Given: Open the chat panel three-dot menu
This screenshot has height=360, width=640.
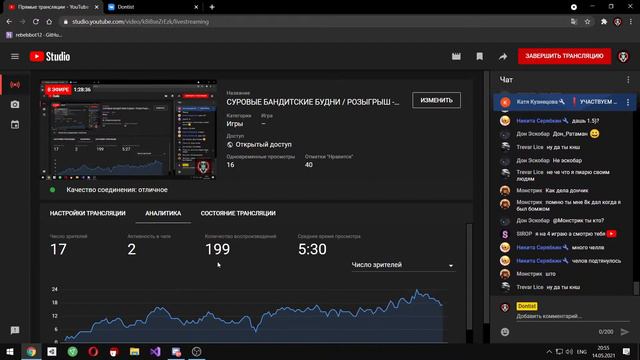Looking at the screenshot, I should (x=628, y=80).
